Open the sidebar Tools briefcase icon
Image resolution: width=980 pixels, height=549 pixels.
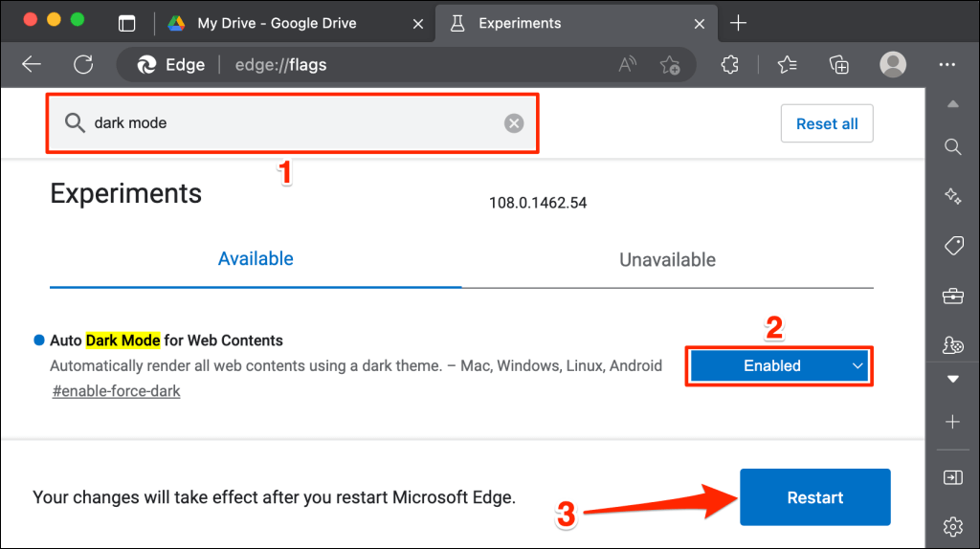coord(952,296)
